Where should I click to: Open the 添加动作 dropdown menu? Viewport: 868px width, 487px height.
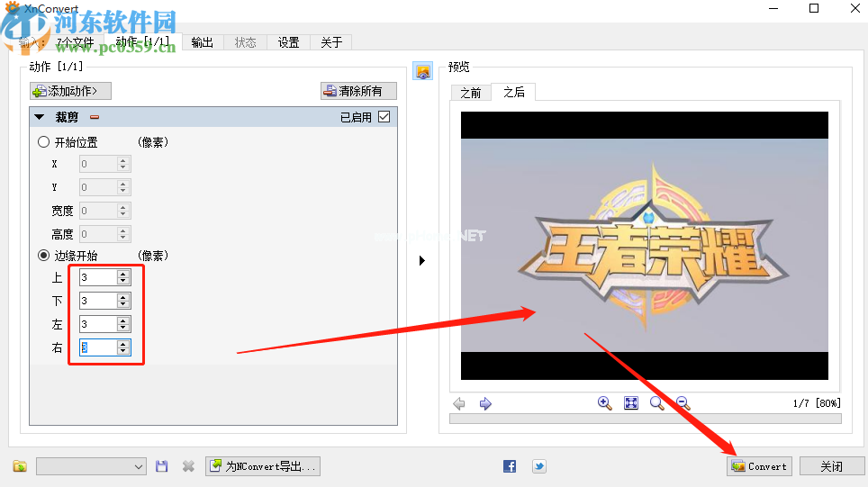[70, 91]
